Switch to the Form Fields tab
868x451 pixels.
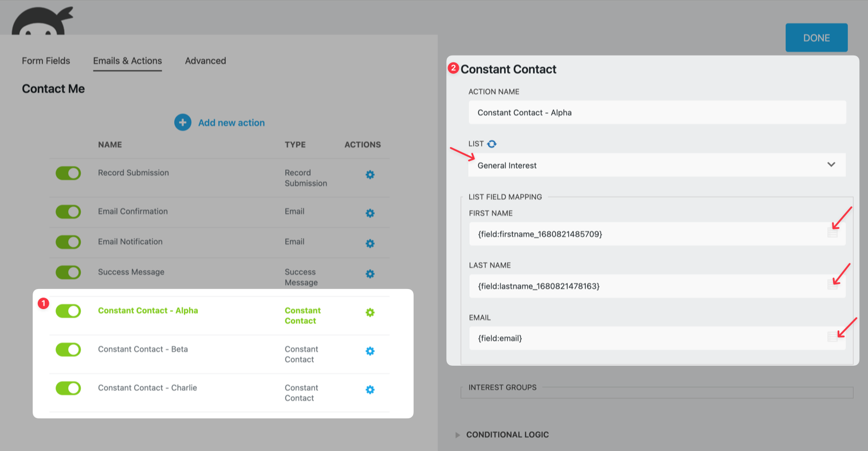tap(46, 61)
